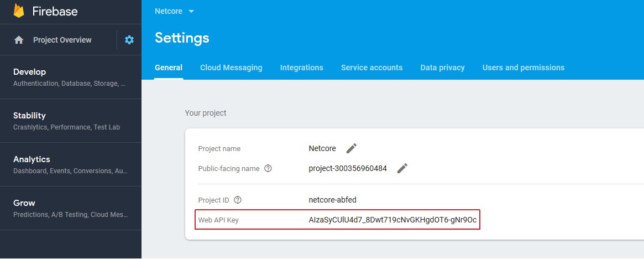Screen dimensions: 644x259
Task: Click the 'Web API Key' label
Action: pos(218,220)
